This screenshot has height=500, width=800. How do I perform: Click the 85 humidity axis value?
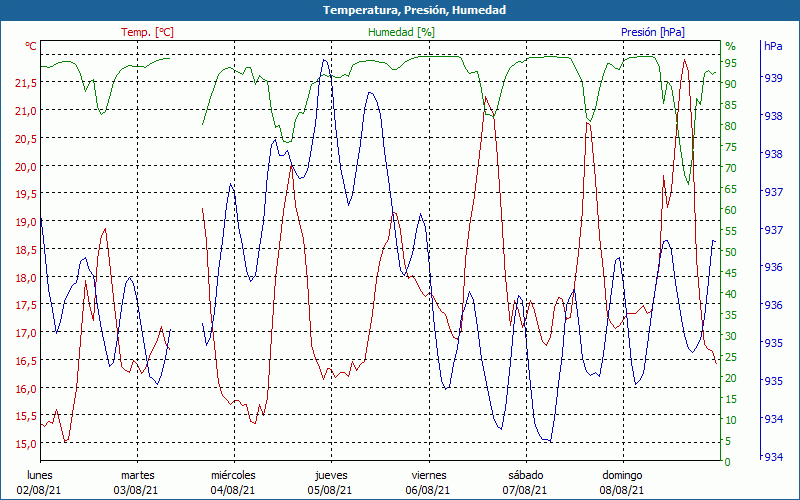pos(731,105)
